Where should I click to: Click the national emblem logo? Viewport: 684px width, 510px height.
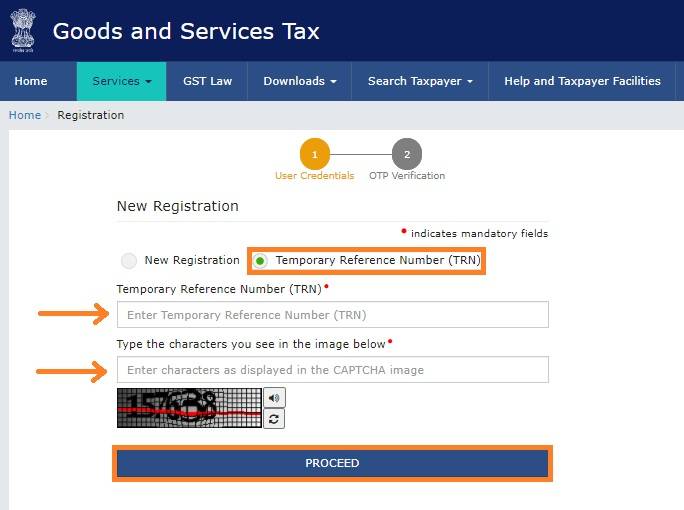23,31
